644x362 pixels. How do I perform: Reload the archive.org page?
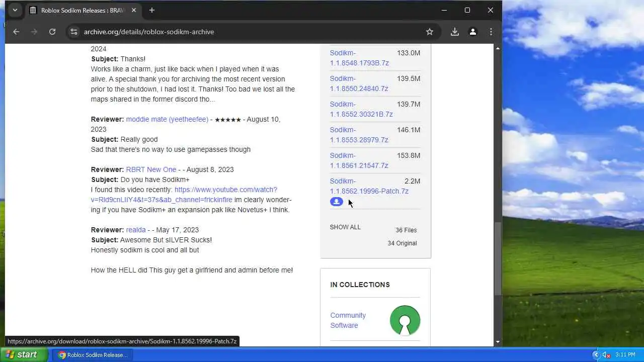(52, 32)
